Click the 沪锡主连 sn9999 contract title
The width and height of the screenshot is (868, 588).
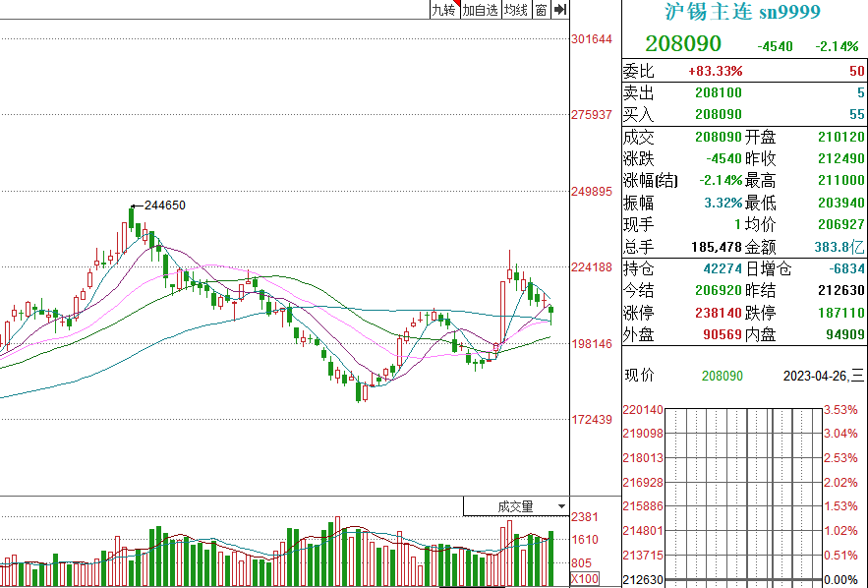743,12
